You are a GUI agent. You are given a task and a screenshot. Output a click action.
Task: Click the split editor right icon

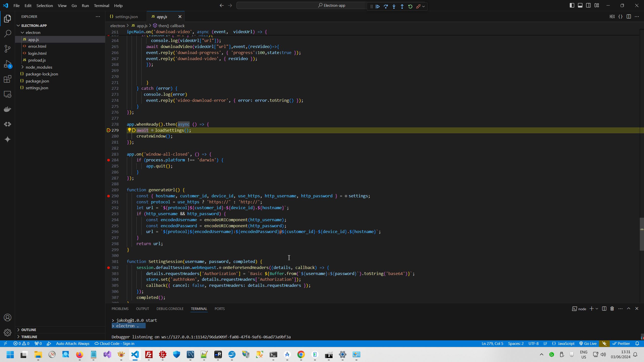[628, 17]
